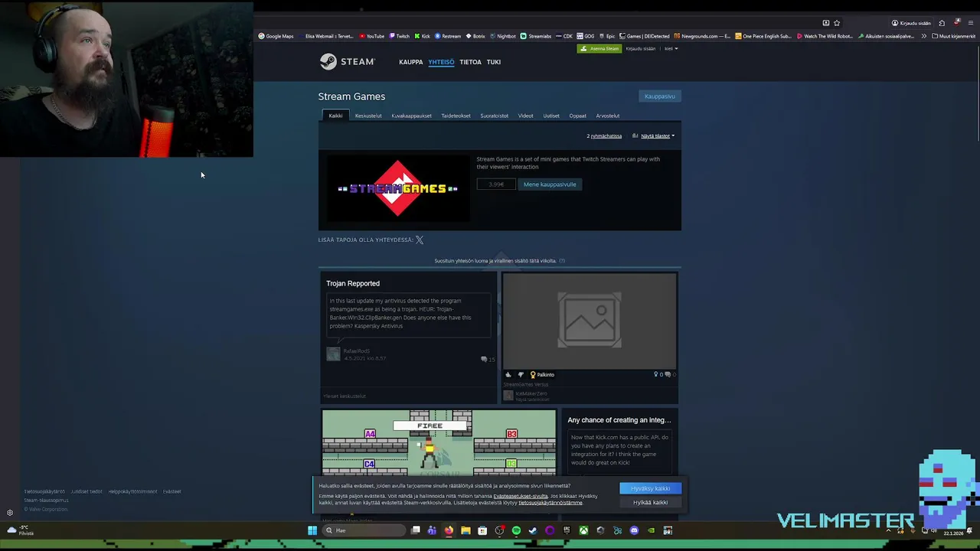
Task: Click the Mene kauppasivulle button
Action: (x=550, y=184)
